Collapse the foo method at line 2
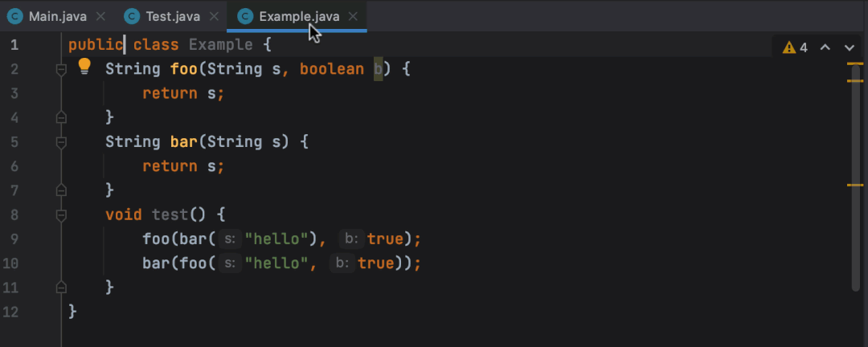This screenshot has width=868, height=347. (x=61, y=69)
